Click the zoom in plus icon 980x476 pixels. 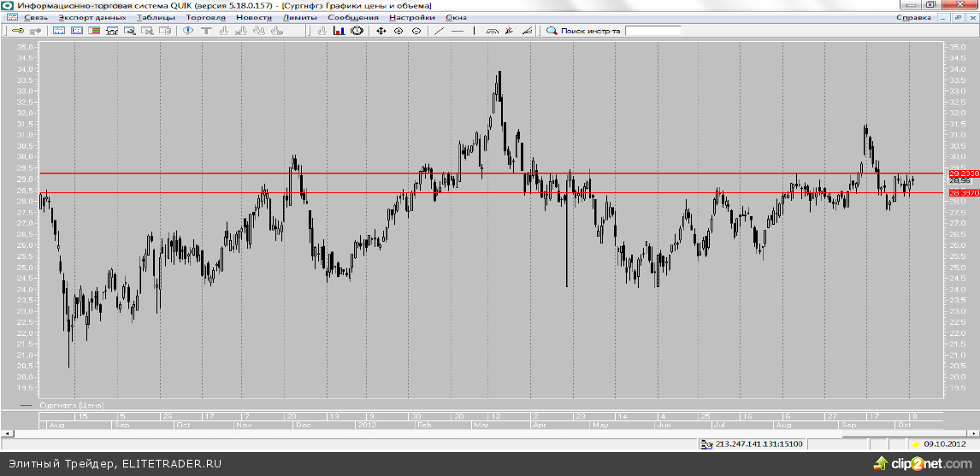399,31
